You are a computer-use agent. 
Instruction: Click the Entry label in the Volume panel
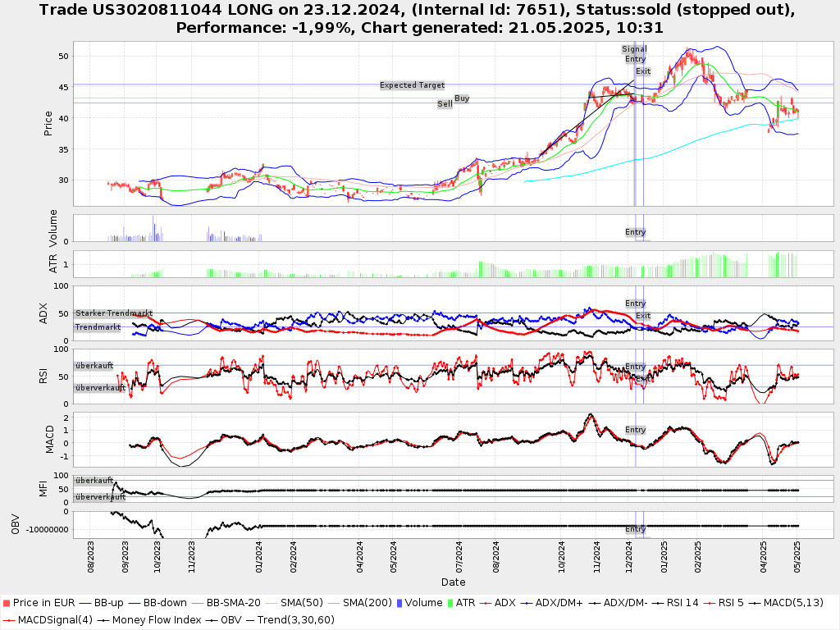click(x=636, y=232)
